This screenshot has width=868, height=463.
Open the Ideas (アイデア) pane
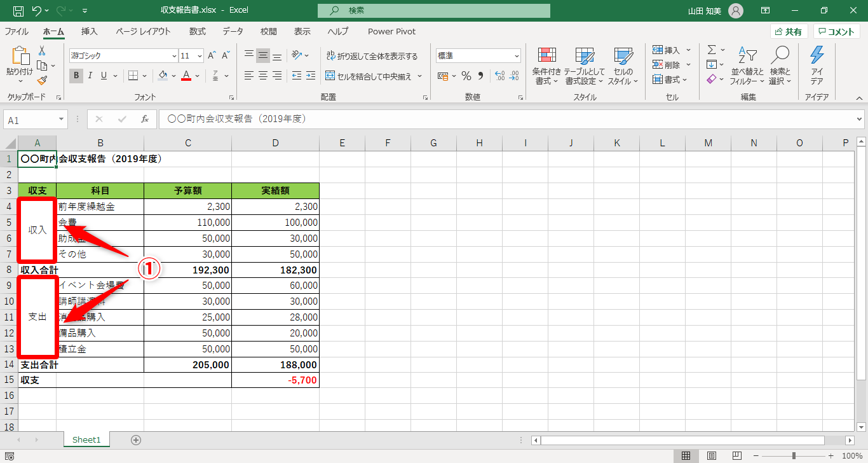[x=817, y=66]
